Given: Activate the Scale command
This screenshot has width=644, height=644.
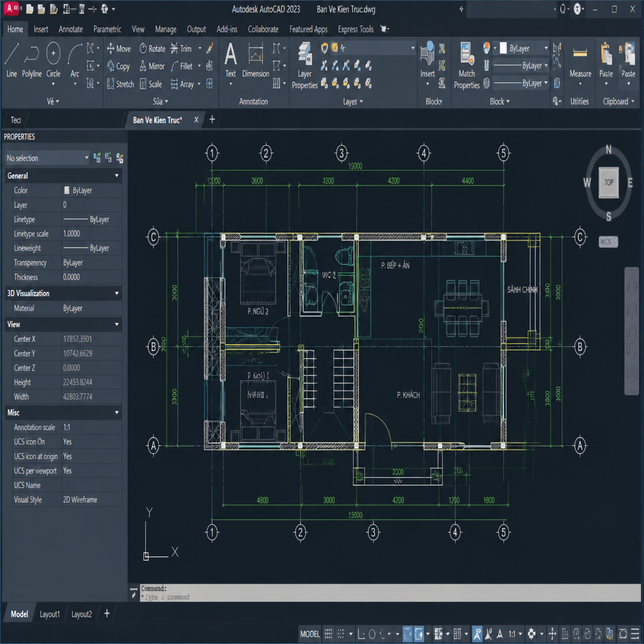Looking at the screenshot, I should 151,84.
